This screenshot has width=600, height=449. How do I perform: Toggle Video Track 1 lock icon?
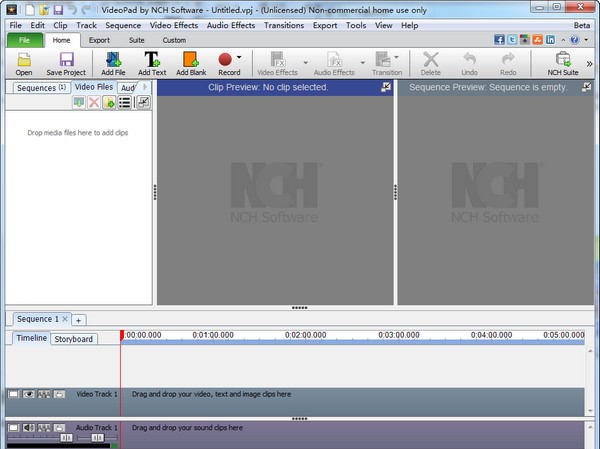click(59, 394)
